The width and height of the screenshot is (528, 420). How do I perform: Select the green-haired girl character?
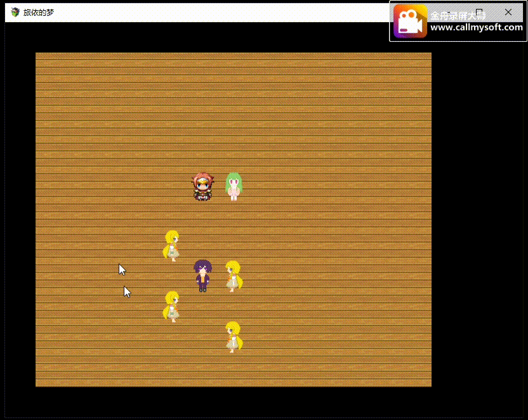point(234,187)
